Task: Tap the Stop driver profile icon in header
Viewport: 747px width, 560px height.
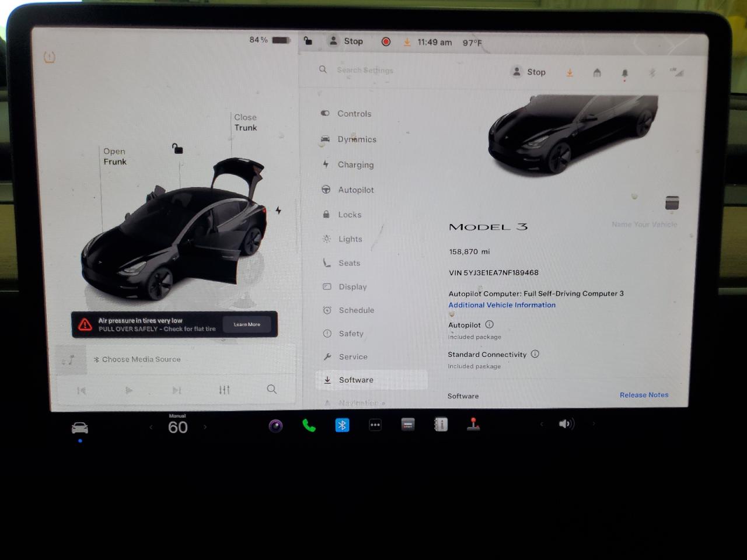Action: (x=516, y=72)
